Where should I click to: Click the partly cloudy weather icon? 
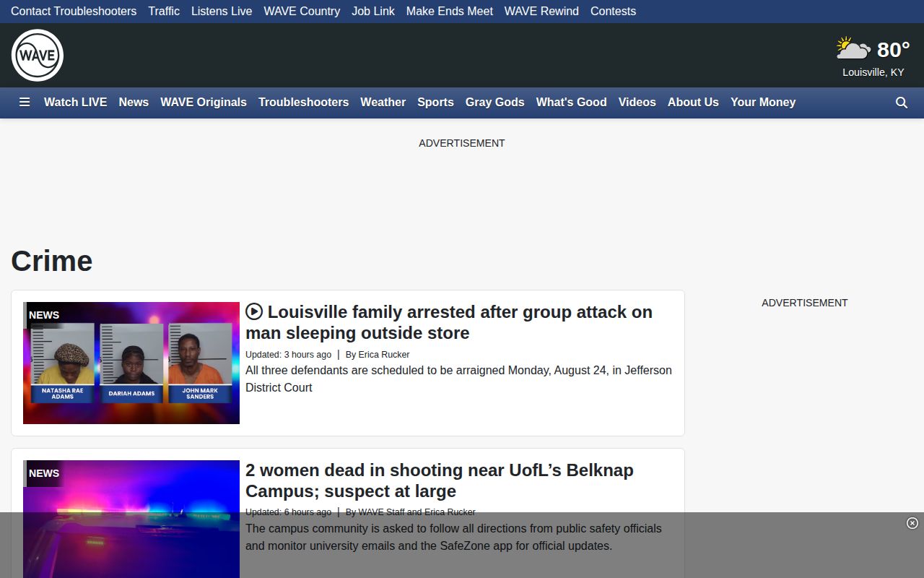853,48
